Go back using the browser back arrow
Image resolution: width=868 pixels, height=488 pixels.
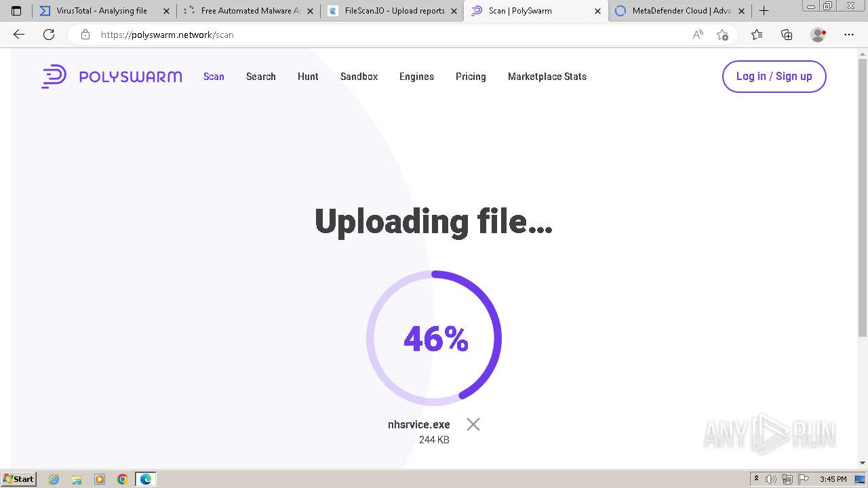[x=19, y=35]
